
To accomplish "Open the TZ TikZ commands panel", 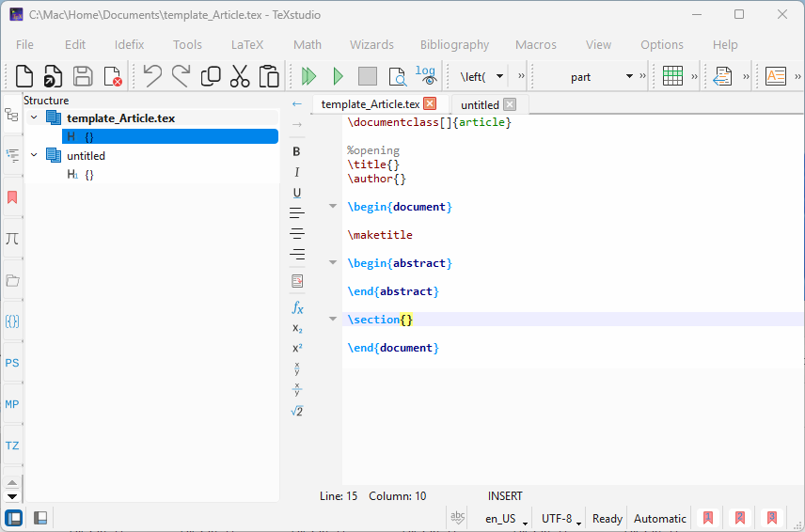I will click(x=12, y=446).
